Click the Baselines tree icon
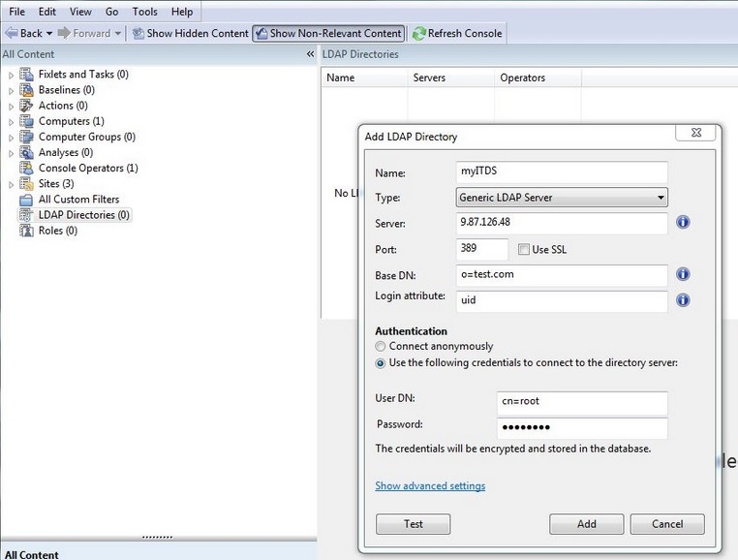The width and height of the screenshot is (738, 560). point(26,90)
